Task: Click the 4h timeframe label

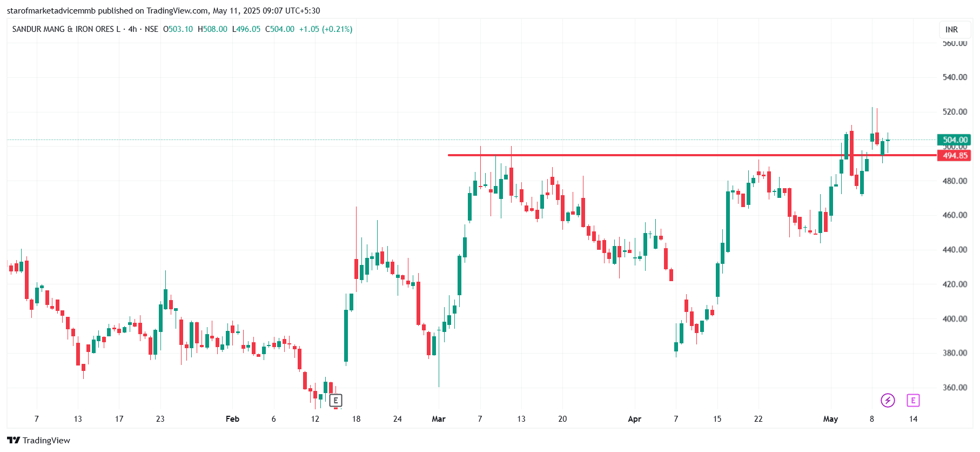Action: pyautogui.click(x=132, y=29)
